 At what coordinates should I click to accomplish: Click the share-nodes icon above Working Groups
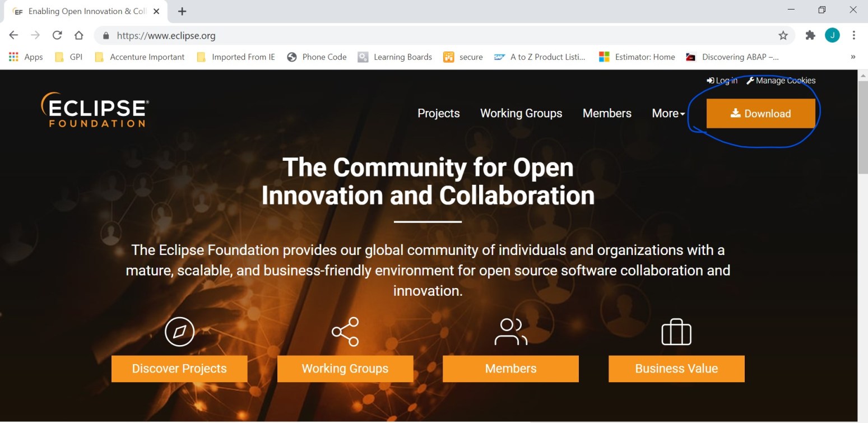pyautogui.click(x=345, y=332)
